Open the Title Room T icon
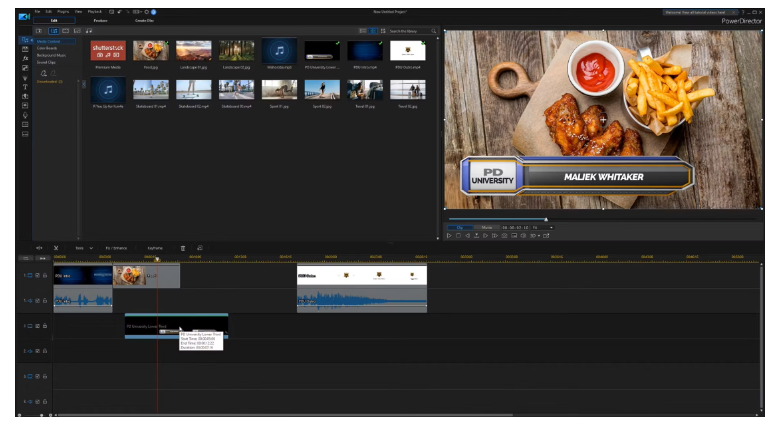775x426 pixels. point(25,87)
